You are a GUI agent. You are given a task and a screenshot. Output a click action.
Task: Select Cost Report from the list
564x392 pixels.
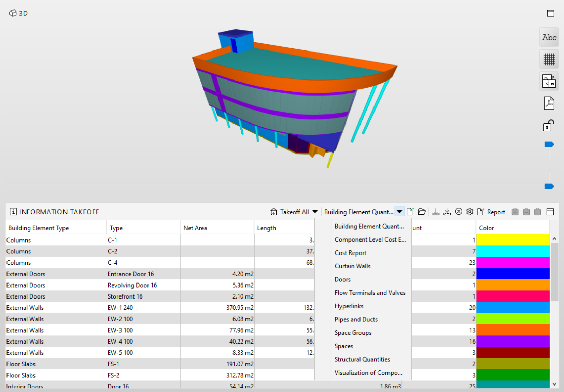pyautogui.click(x=350, y=253)
